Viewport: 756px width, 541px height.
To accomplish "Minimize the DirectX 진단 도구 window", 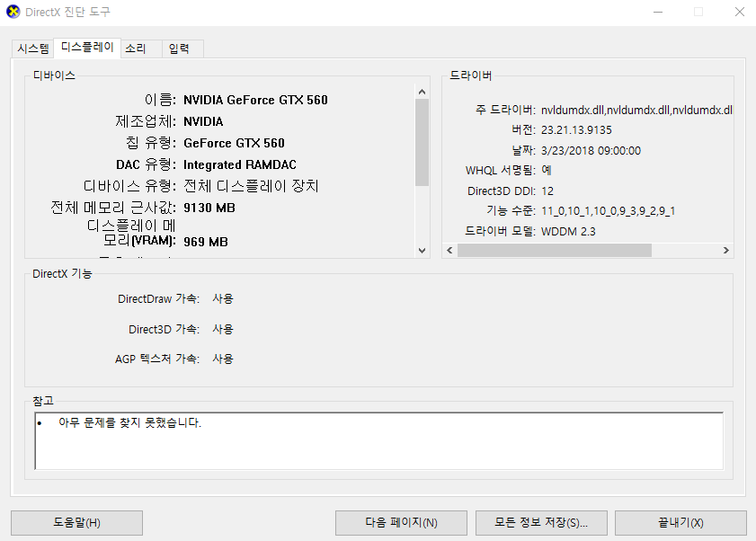I will 658,12.
